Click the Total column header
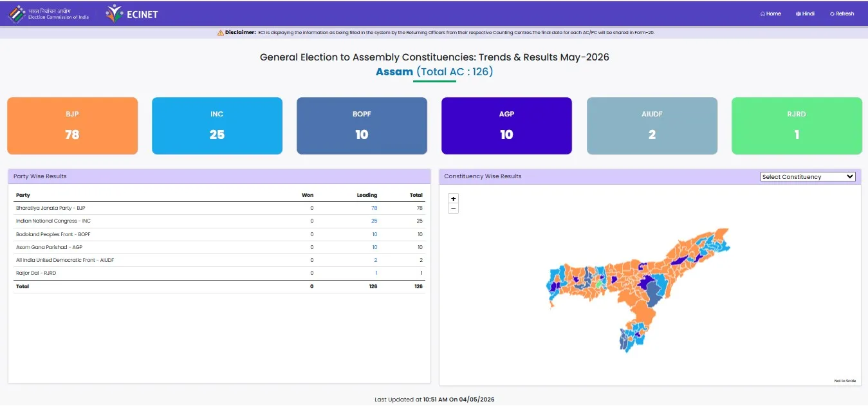This screenshot has width=868, height=406. pos(416,195)
